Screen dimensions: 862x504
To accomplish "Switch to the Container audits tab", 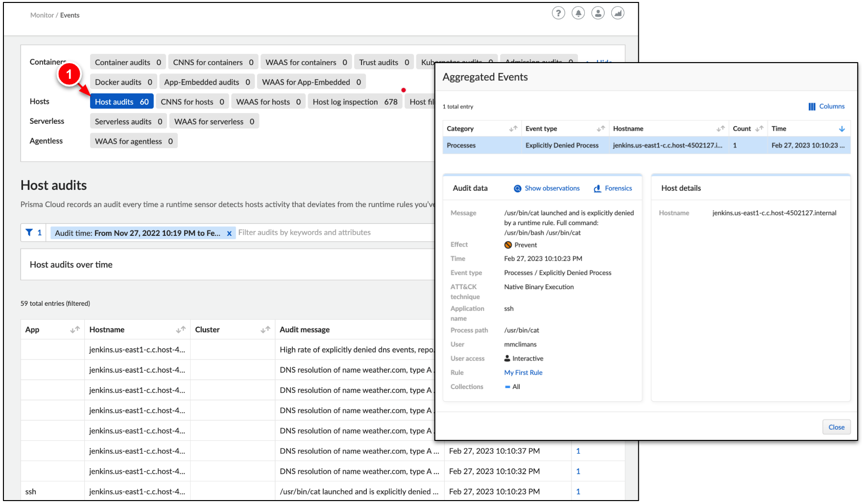I will [x=127, y=62].
